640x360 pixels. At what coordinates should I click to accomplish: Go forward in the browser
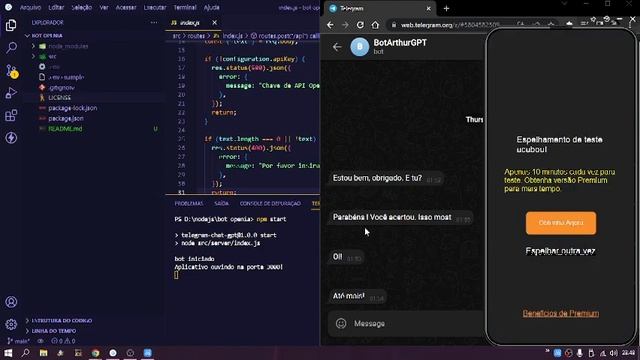pos(345,25)
